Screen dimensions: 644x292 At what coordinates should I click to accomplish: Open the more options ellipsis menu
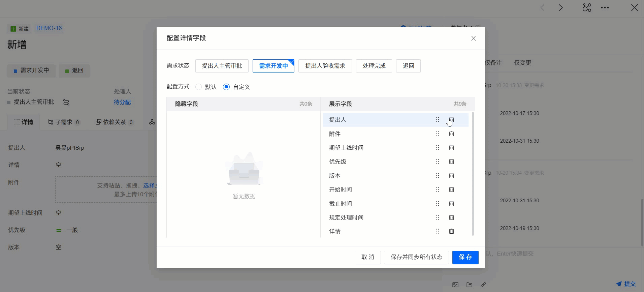pos(605,8)
